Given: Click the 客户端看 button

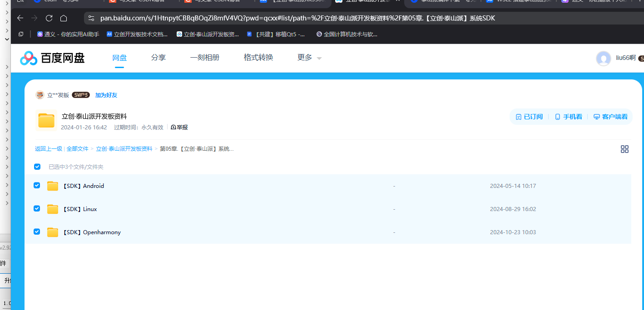Looking at the screenshot, I should 610,117.
